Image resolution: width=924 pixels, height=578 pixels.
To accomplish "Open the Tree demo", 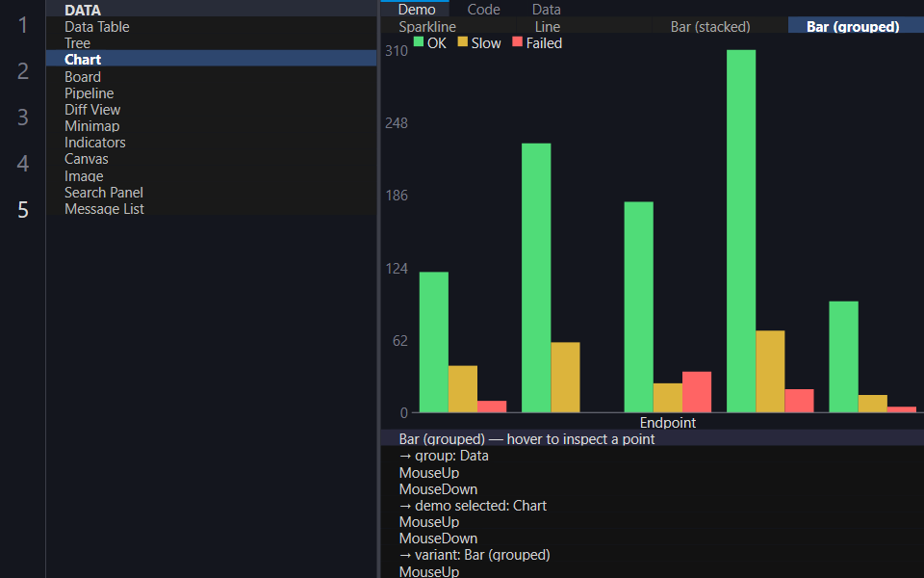I will (211, 43).
